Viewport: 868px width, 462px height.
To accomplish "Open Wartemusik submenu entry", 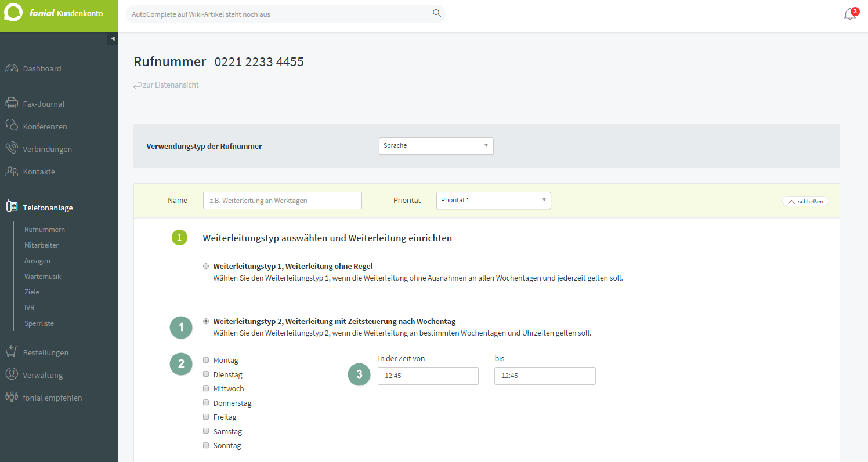I will tap(42, 277).
